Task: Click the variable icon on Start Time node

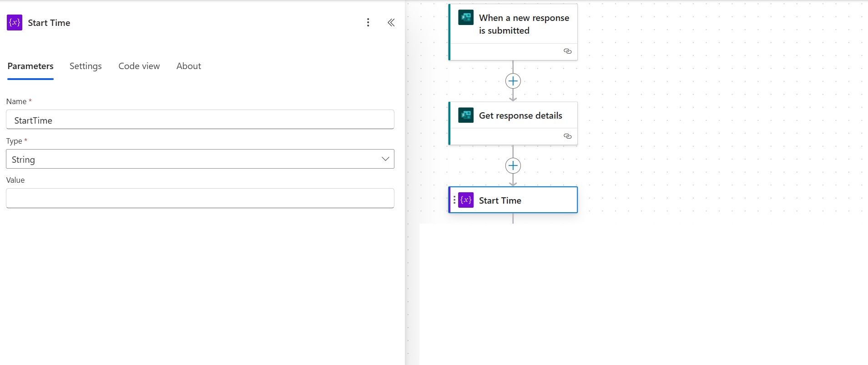Action: [x=466, y=200]
